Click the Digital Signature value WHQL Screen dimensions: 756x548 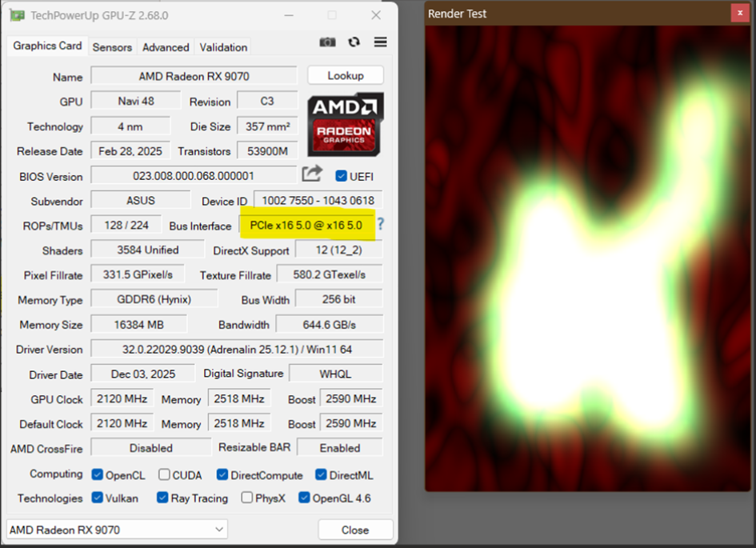pos(335,374)
